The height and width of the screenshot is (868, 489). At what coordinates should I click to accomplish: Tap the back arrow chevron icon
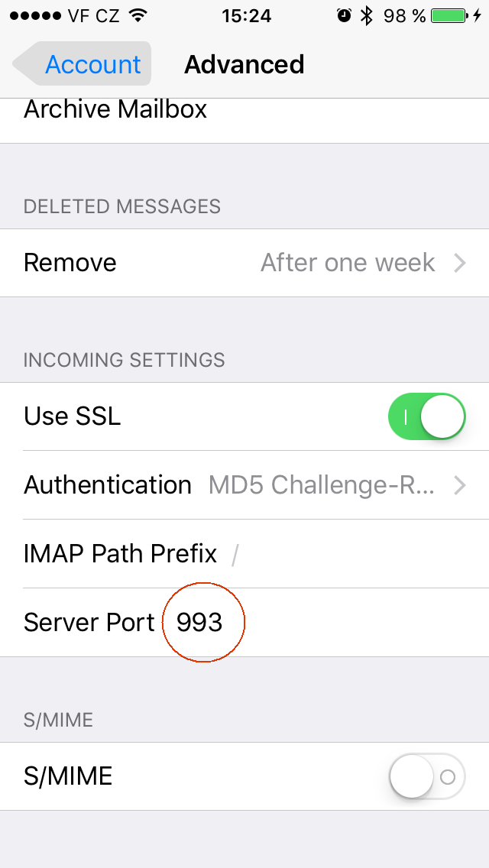tap(24, 63)
